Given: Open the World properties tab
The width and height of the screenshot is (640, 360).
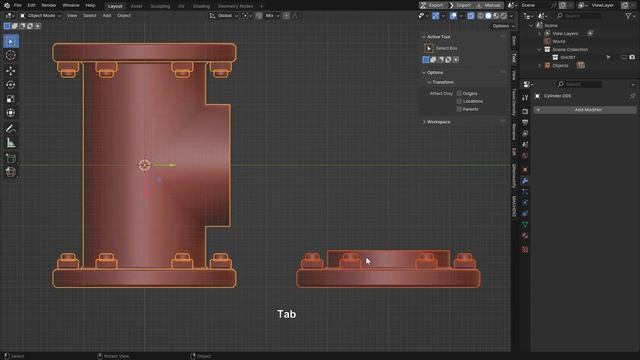Looking at the screenshot, I should (525, 156).
